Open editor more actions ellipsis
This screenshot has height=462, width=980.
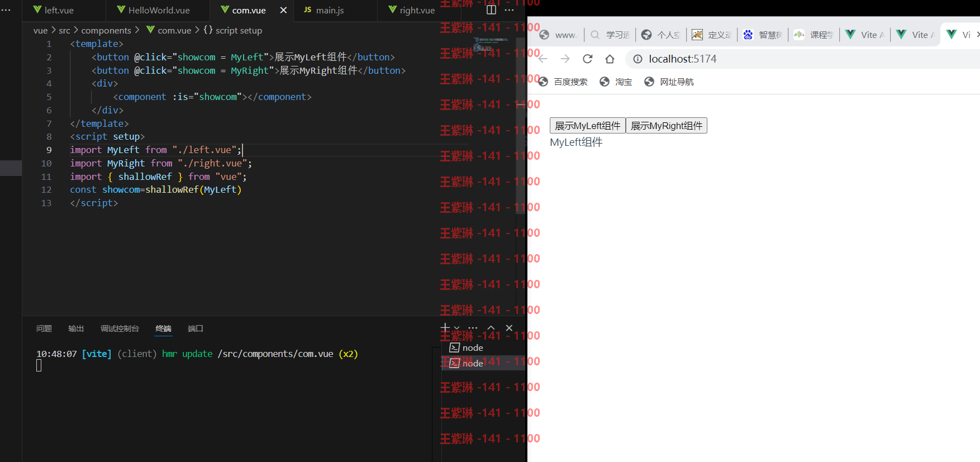tap(509, 9)
